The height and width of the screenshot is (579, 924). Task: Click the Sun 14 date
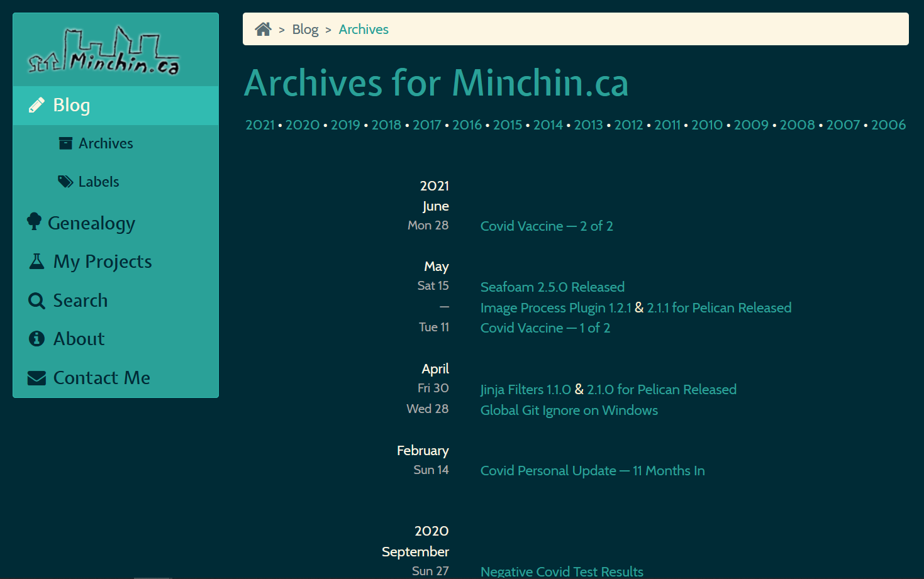click(x=431, y=470)
